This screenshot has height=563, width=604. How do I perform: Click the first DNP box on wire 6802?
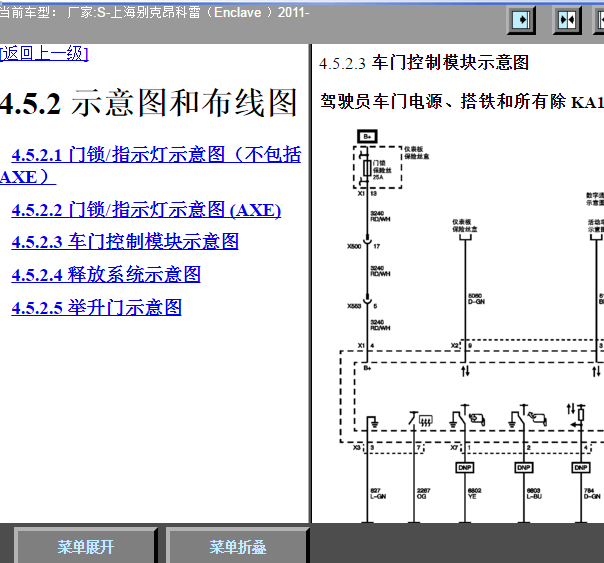pos(465,467)
